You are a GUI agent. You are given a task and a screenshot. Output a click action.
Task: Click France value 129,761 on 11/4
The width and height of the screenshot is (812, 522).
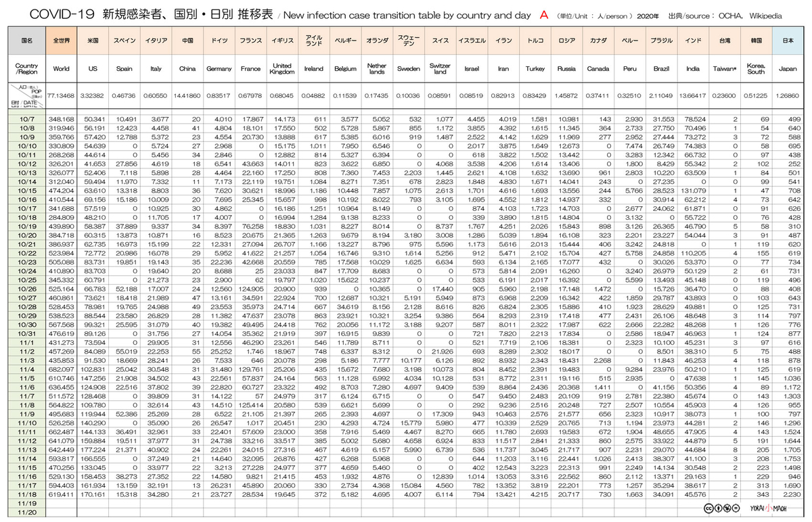[x=250, y=369]
